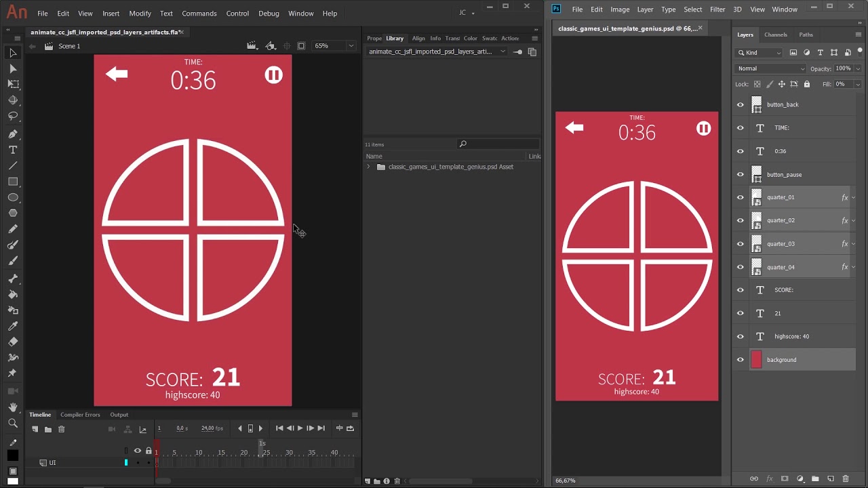Go to the first frame in timeline
868x488 pixels.
pyautogui.click(x=279, y=428)
